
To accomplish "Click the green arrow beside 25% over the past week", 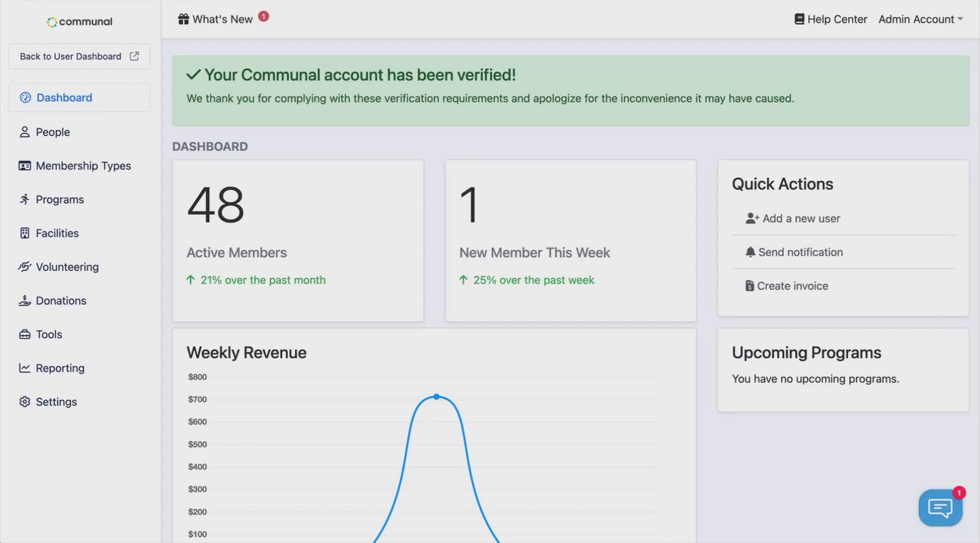I will coord(464,280).
